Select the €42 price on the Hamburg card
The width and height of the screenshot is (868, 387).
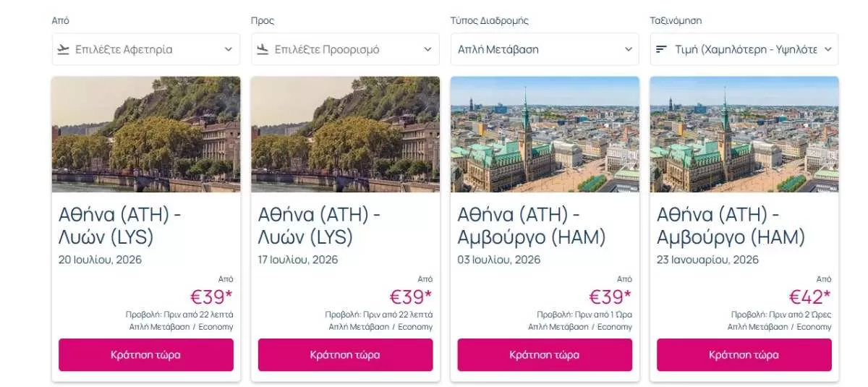[809, 297]
